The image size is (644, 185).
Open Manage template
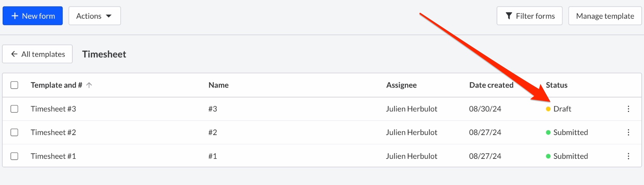click(605, 16)
